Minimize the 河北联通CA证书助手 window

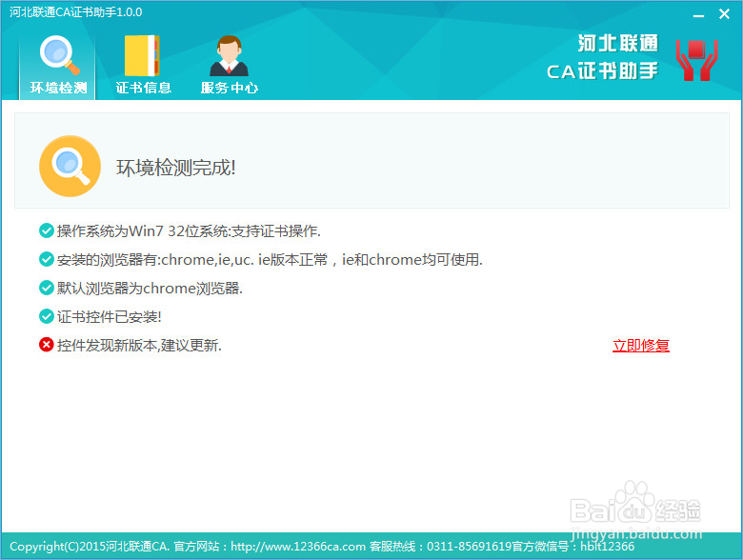[x=698, y=14]
